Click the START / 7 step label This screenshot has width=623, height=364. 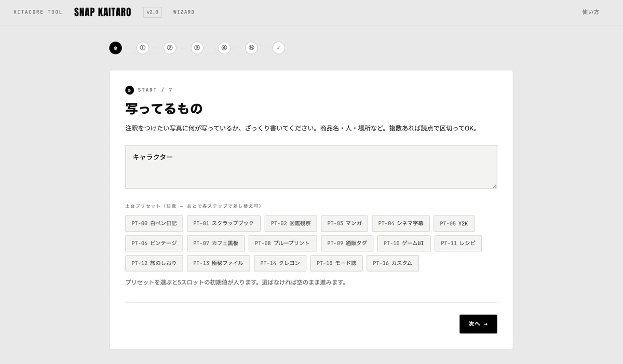tap(155, 90)
